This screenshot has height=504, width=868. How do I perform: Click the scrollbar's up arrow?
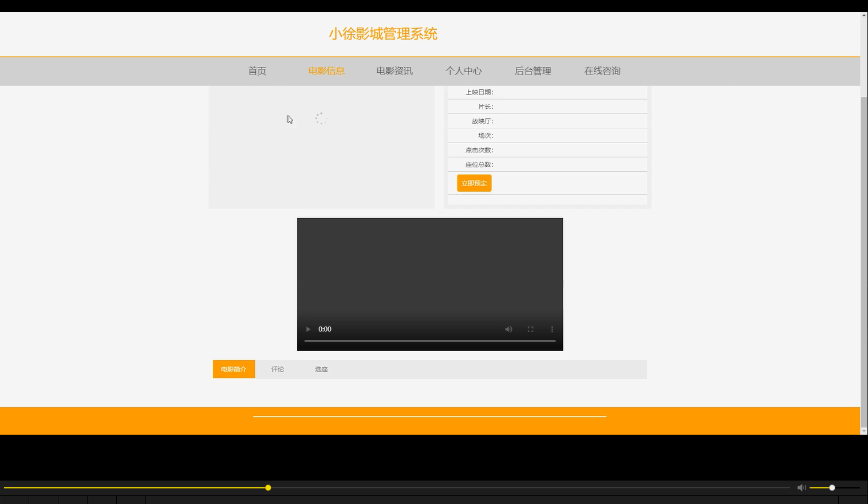point(864,15)
